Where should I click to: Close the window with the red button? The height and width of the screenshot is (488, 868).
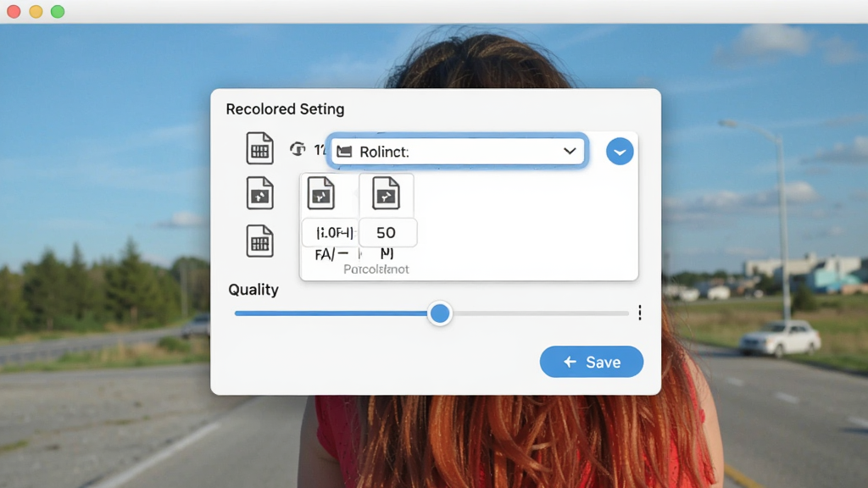tap(14, 12)
